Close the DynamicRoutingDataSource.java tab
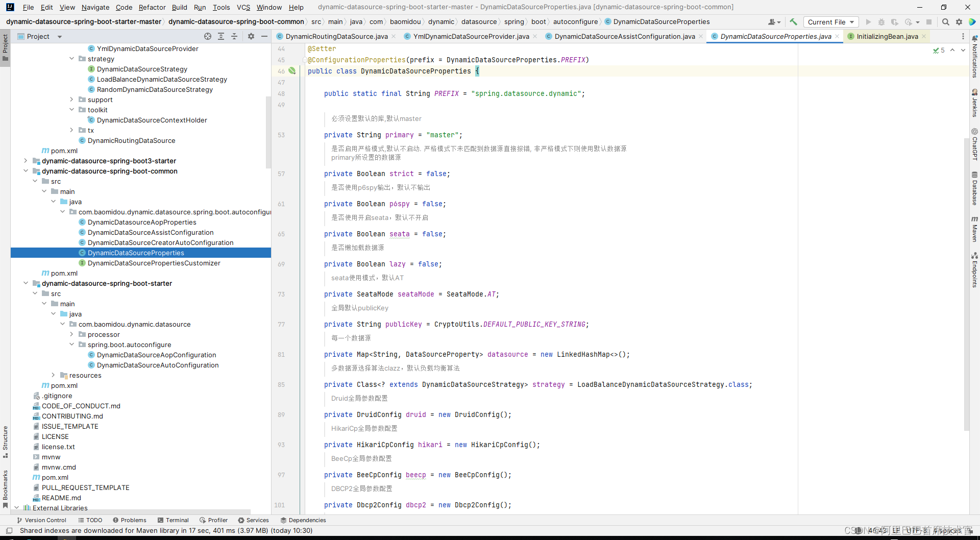Image resolution: width=980 pixels, height=540 pixels. (x=394, y=36)
